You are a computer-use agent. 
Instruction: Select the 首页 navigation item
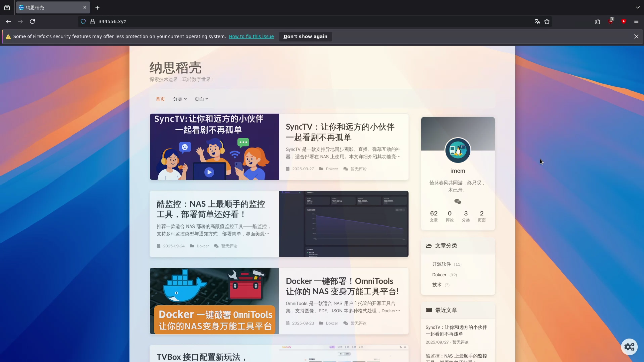pyautogui.click(x=160, y=99)
